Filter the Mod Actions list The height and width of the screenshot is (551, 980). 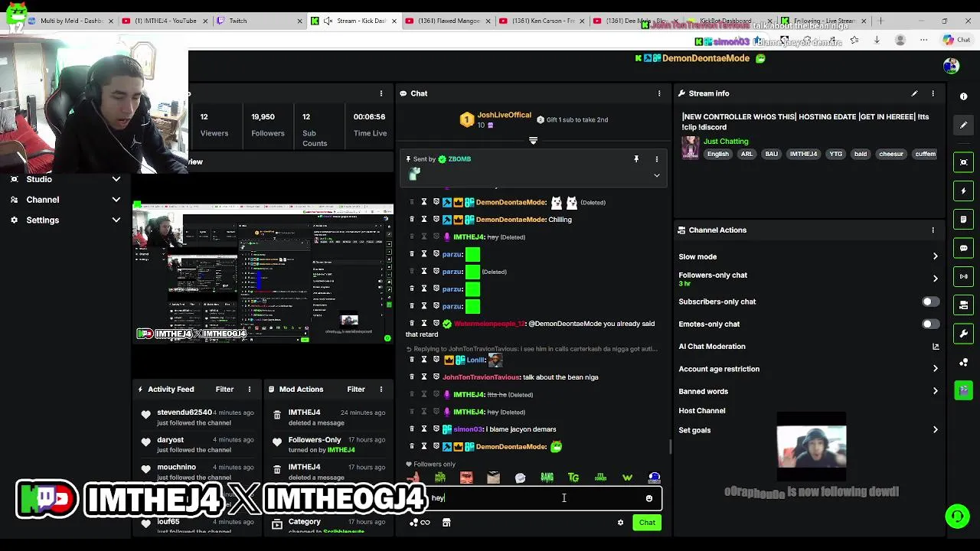point(356,390)
